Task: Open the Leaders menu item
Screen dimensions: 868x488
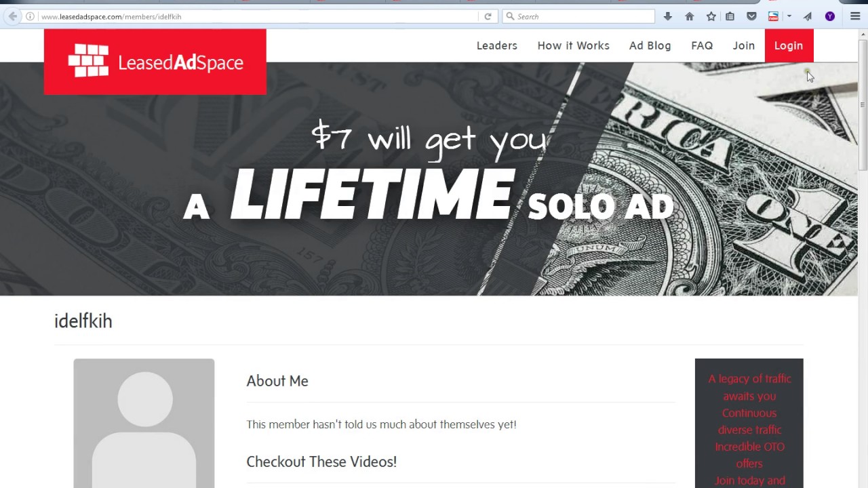Action: [497, 45]
